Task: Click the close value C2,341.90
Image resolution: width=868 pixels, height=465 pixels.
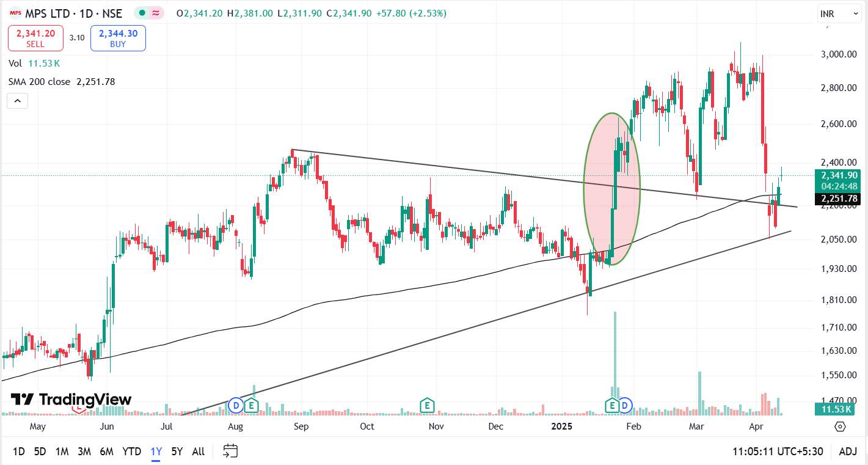Action: coord(349,13)
